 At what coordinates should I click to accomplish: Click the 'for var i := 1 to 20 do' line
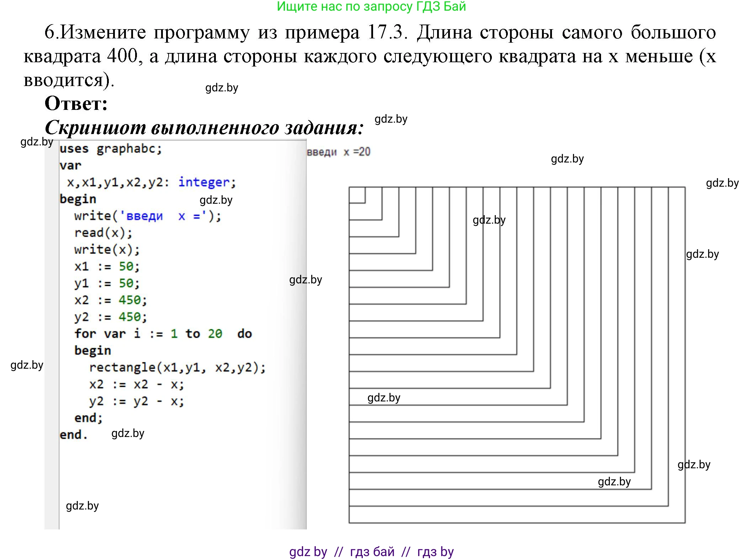point(163,334)
